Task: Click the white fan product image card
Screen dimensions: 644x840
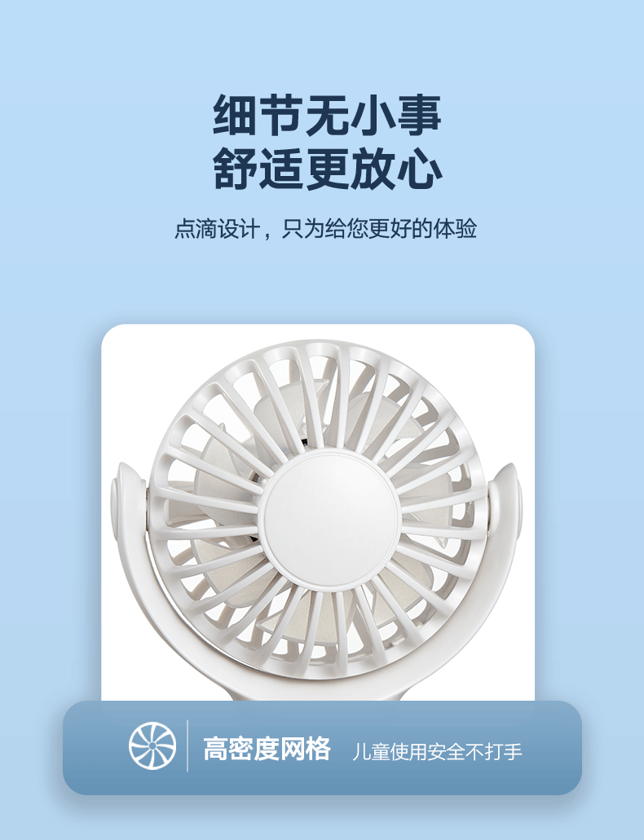Action: pos(318,512)
